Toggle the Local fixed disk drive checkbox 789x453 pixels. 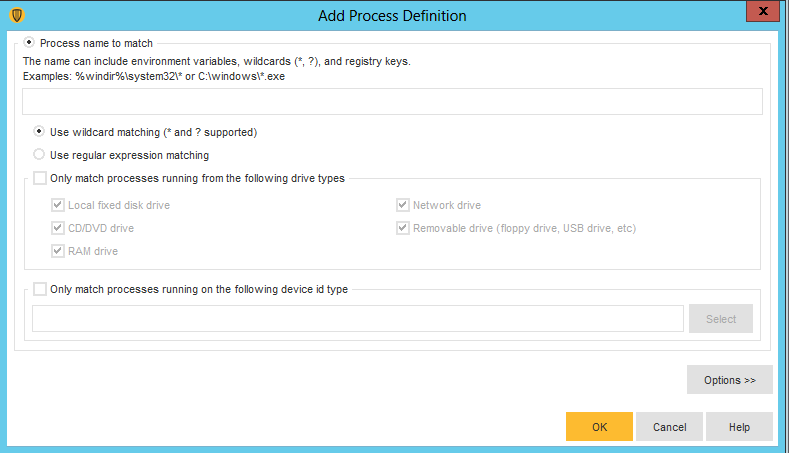[57, 205]
